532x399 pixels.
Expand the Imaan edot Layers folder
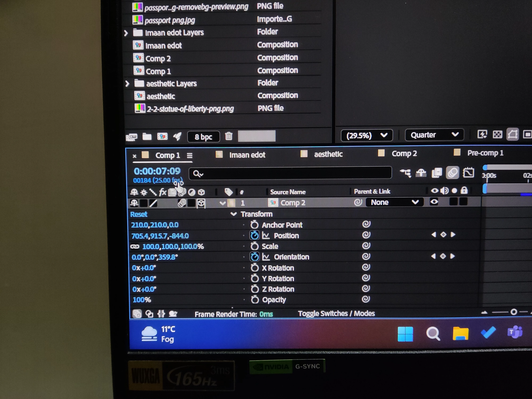coord(126,33)
